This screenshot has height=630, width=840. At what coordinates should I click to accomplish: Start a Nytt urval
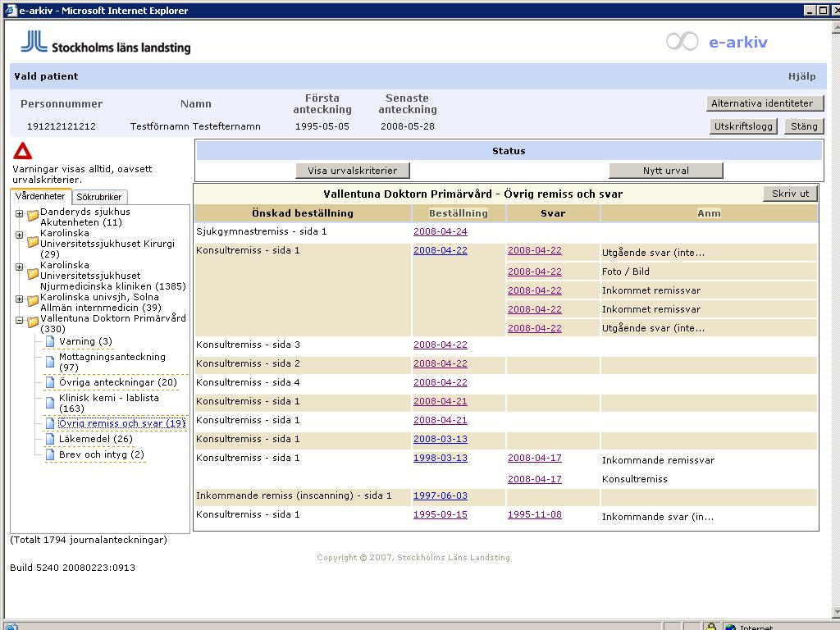pos(666,171)
